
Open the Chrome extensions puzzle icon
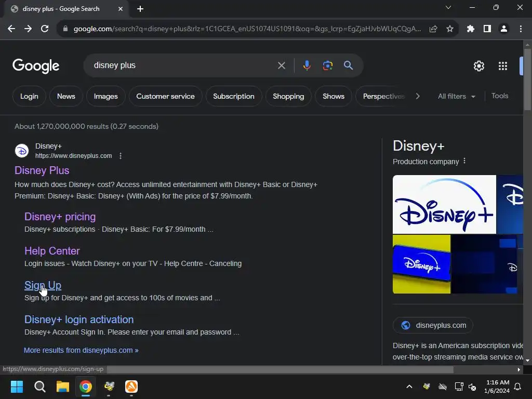tap(471, 29)
